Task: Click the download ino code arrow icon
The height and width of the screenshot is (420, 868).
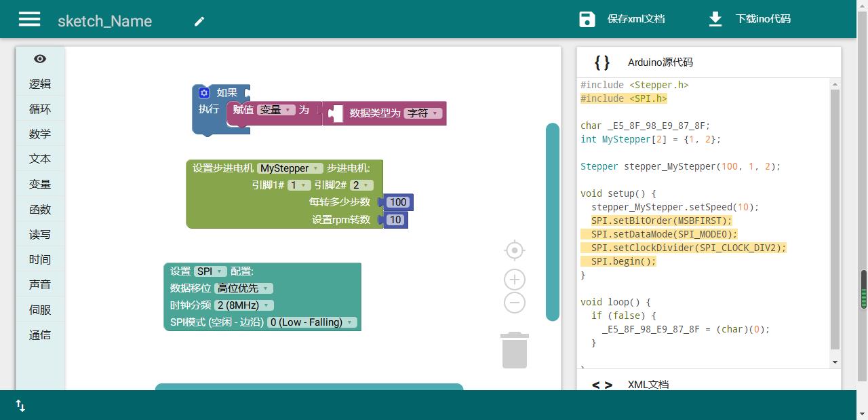Action: (x=715, y=19)
